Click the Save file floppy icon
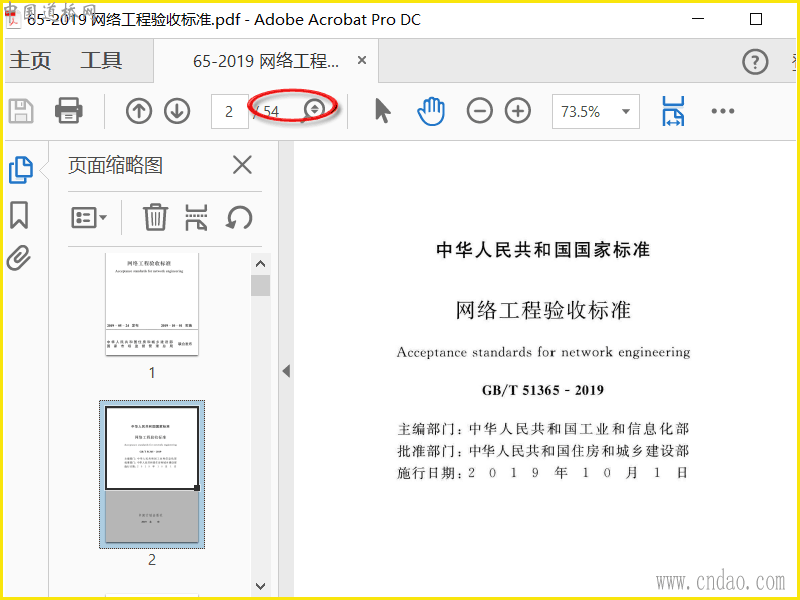 (x=21, y=111)
